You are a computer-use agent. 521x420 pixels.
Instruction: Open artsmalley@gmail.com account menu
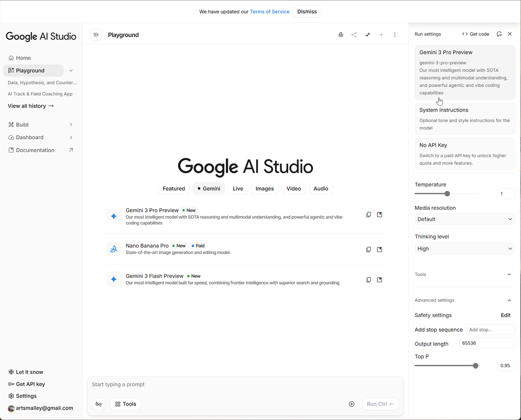40,408
